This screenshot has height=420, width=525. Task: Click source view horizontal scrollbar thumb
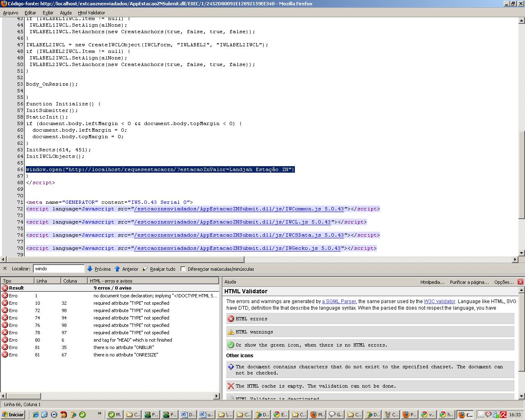(x=125, y=260)
